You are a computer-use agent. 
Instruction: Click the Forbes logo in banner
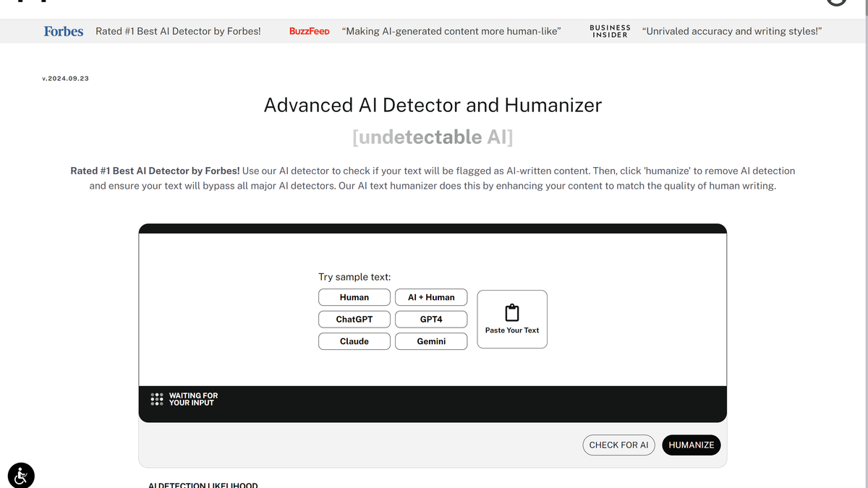(x=64, y=31)
